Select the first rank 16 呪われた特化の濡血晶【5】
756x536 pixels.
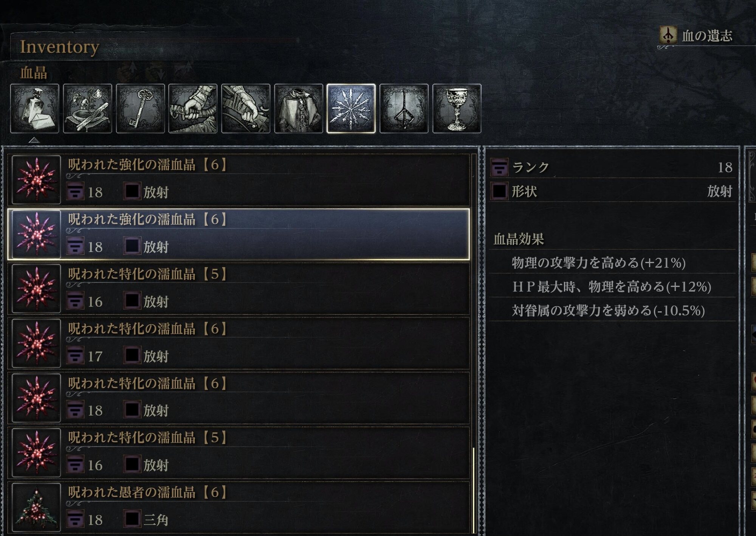tap(239, 289)
